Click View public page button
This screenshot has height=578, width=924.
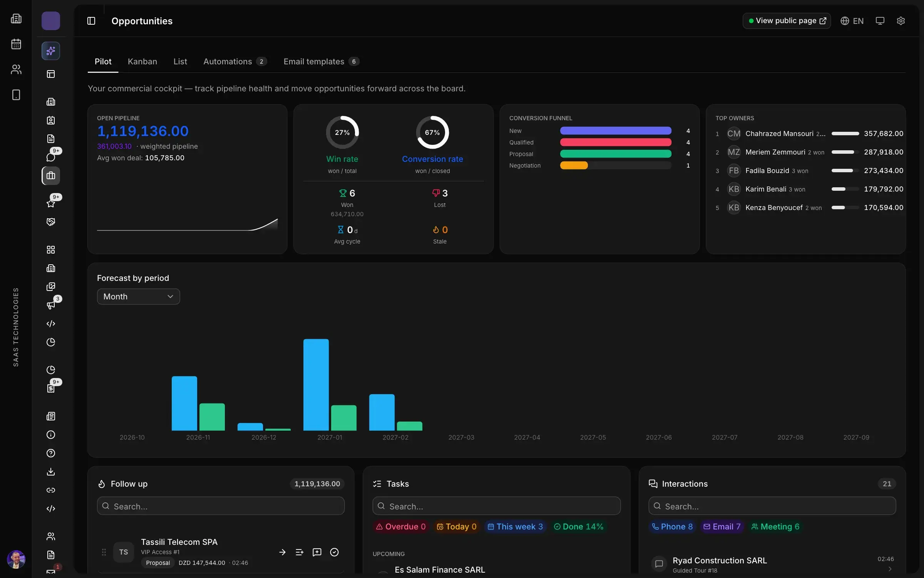coord(787,21)
